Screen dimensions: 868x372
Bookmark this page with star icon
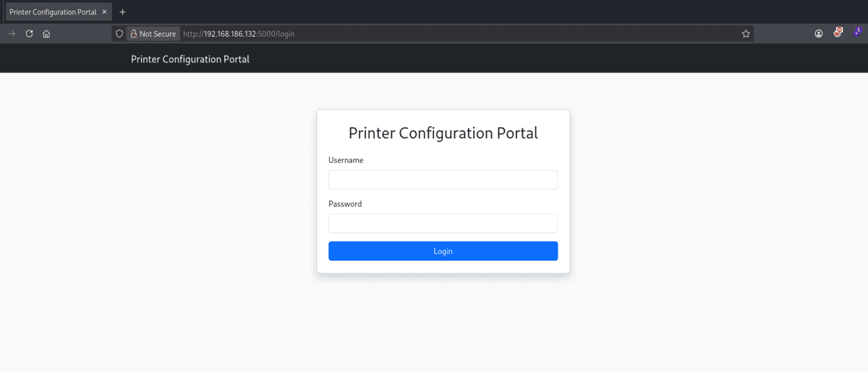746,33
